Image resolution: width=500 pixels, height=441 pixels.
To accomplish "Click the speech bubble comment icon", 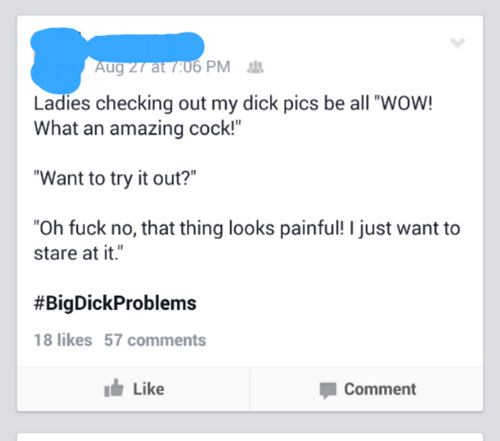I will pos(328,390).
